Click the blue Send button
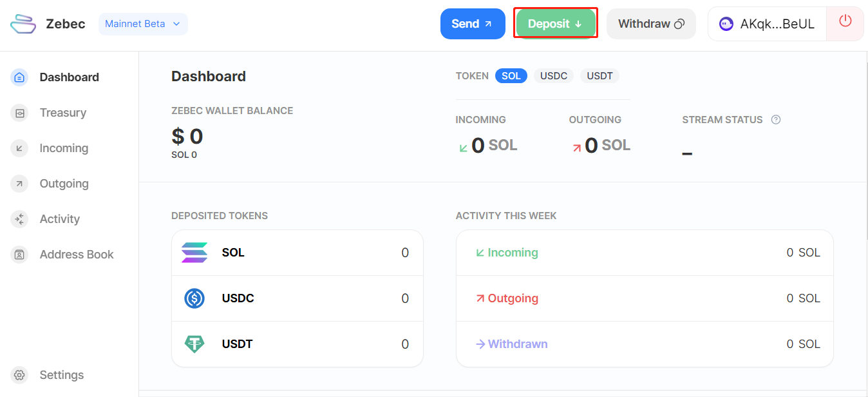 [x=473, y=24]
